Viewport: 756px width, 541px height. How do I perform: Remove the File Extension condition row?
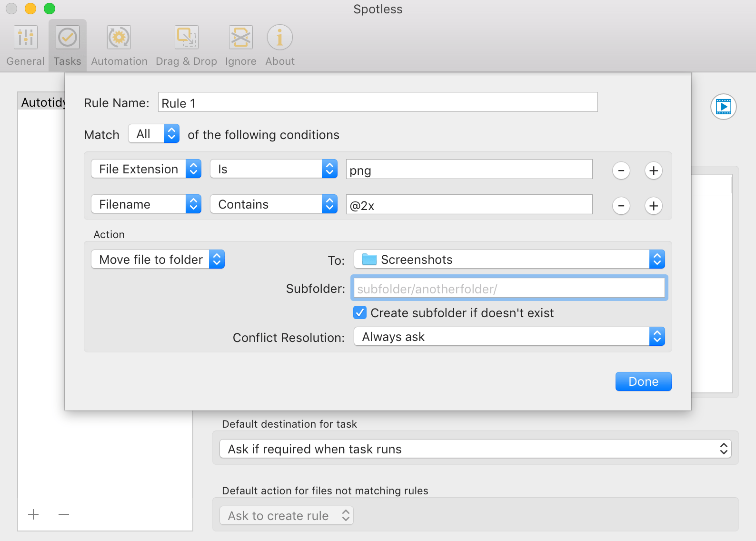click(x=621, y=170)
